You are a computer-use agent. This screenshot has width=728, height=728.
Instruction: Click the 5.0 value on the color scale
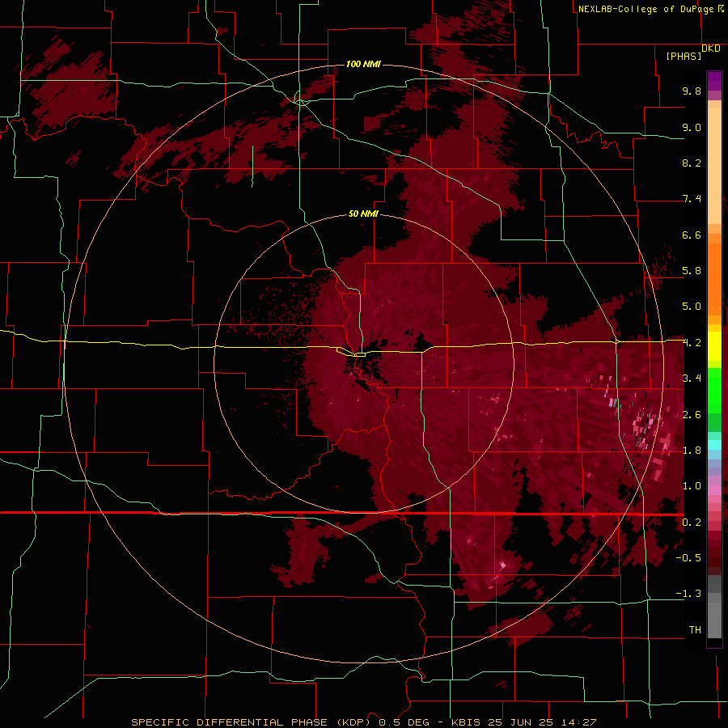[692, 307]
